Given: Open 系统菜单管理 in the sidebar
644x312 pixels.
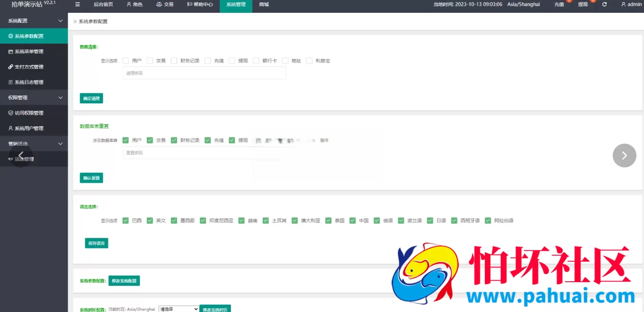Looking at the screenshot, I should 29,52.
